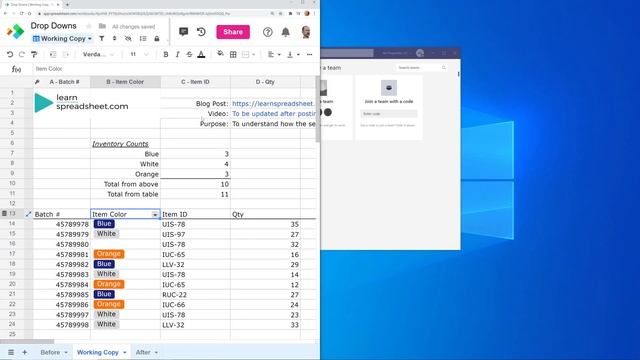Image resolution: width=640 pixels, height=360 pixels.
Task: Open the text color picker
Action: coord(201,54)
